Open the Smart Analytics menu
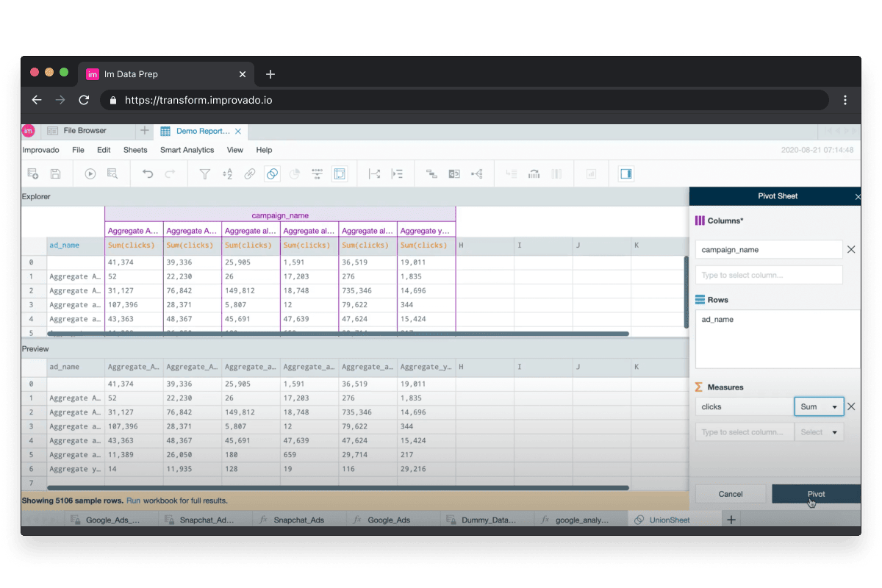The image size is (882, 588). point(187,149)
